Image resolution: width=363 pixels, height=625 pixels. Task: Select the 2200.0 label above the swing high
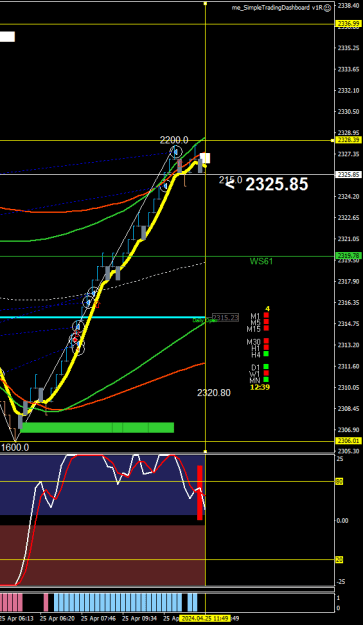click(x=174, y=140)
